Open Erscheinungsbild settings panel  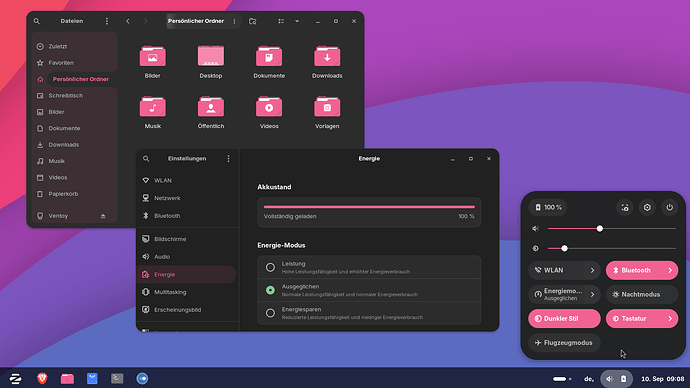187,310
